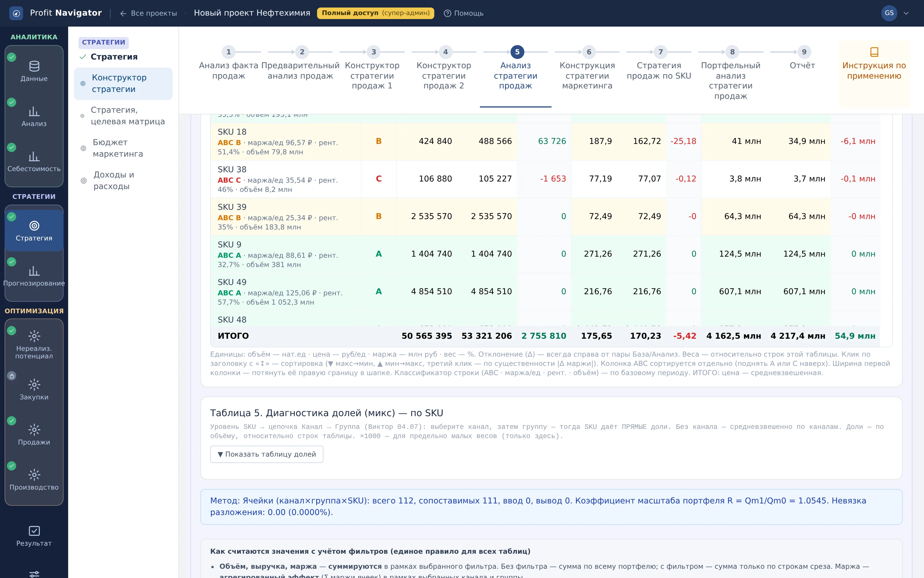Image resolution: width=924 pixels, height=578 pixels.
Task: Click the Profit Navigator compass logo
Action: (x=16, y=13)
